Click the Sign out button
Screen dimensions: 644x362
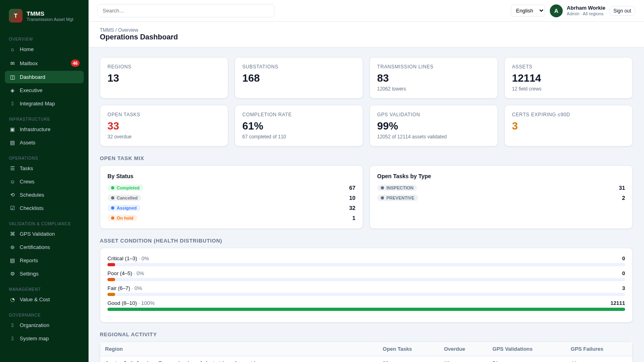coord(622,11)
